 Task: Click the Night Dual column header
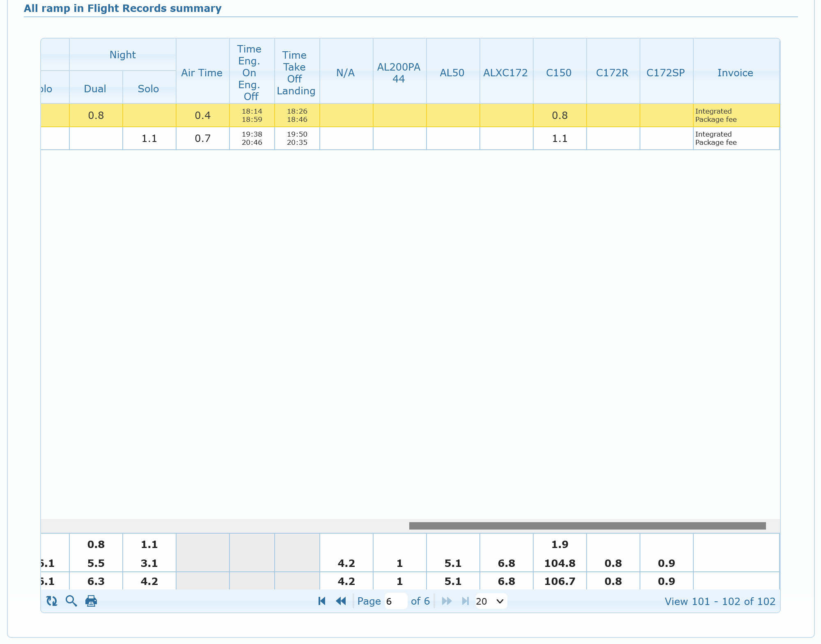95,89
